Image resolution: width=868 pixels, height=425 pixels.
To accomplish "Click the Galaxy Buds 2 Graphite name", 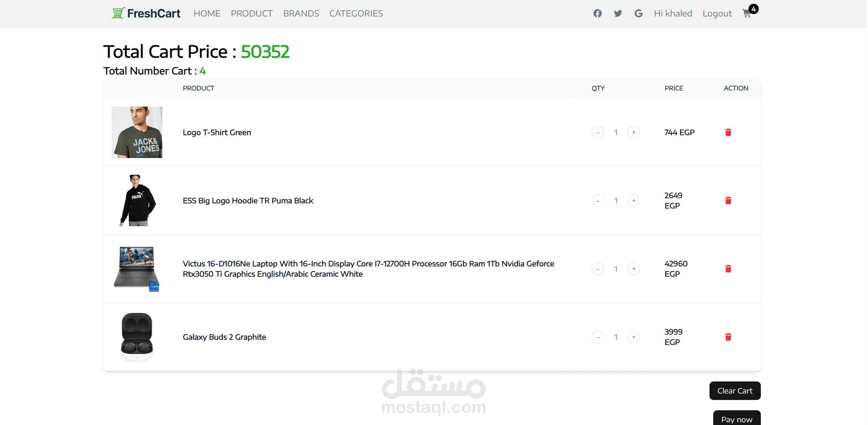I will (x=224, y=337).
